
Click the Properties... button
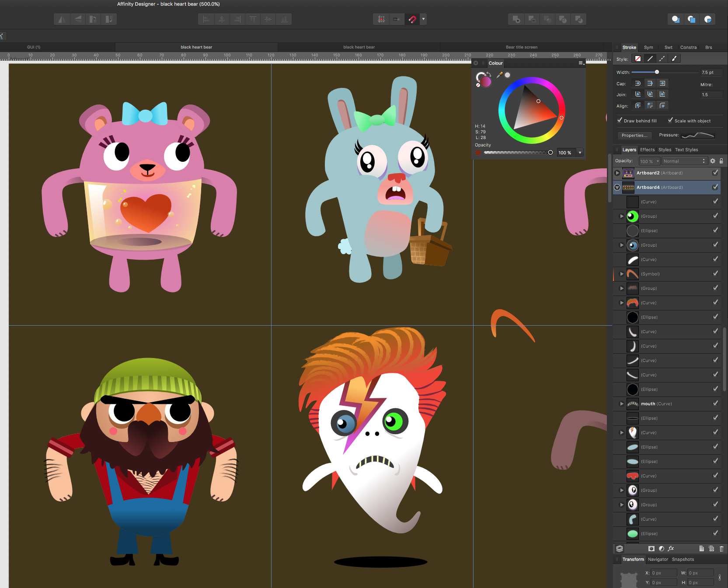634,135
